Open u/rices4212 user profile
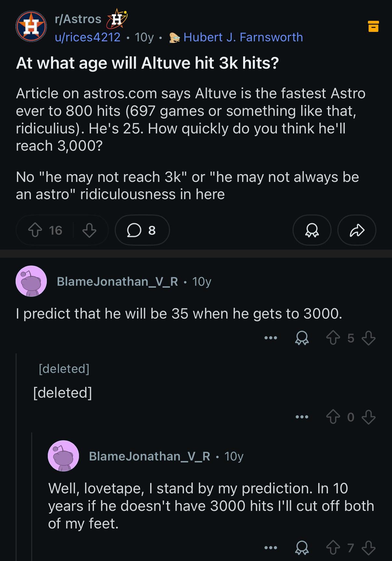392x561 pixels. [x=87, y=37]
